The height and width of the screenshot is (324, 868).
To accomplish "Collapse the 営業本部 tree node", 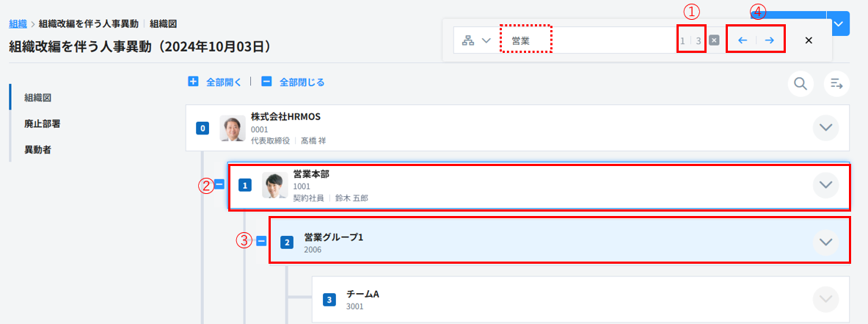I will (x=219, y=185).
